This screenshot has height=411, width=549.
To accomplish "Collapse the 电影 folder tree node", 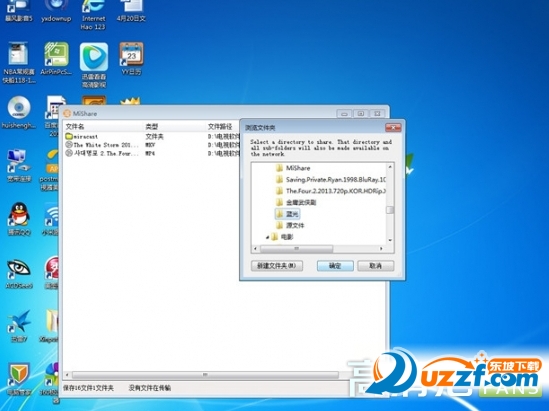I will coord(267,237).
